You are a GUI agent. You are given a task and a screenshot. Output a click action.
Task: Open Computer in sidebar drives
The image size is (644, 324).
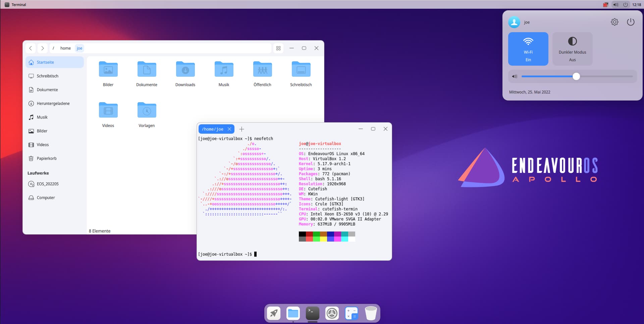coord(55,198)
